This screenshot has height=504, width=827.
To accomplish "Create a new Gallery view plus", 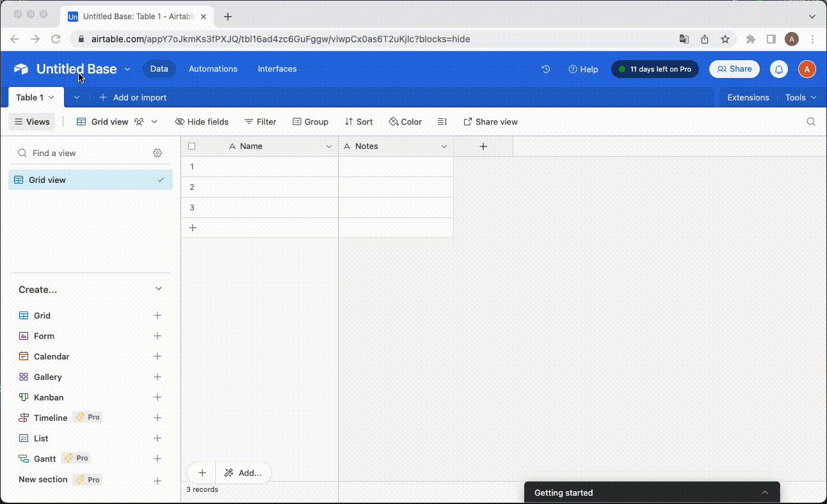I will point(157,377).
